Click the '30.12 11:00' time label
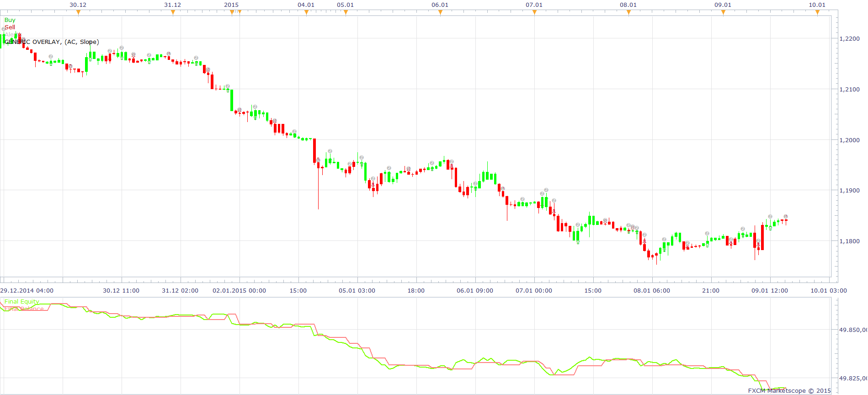 point(121,291)
